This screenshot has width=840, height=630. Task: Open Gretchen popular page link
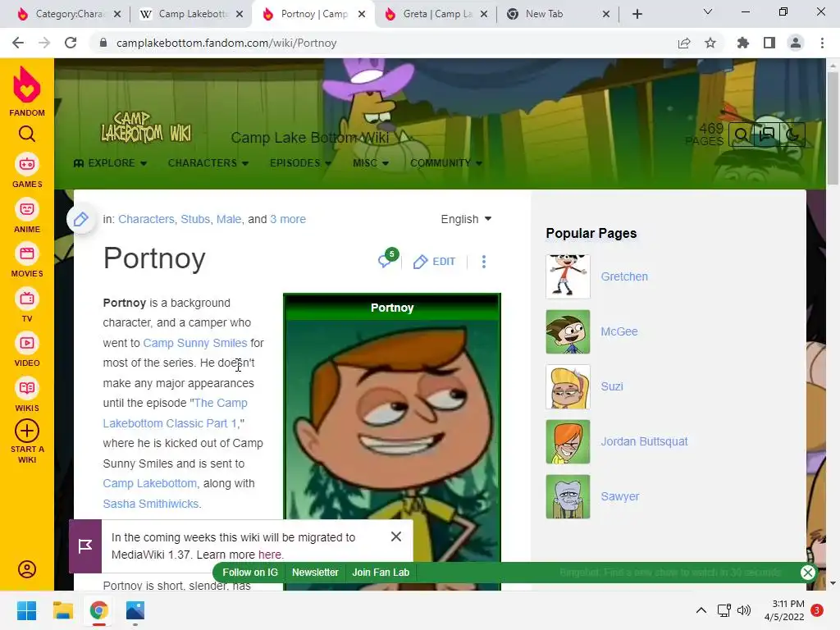(x=624, y=276)
